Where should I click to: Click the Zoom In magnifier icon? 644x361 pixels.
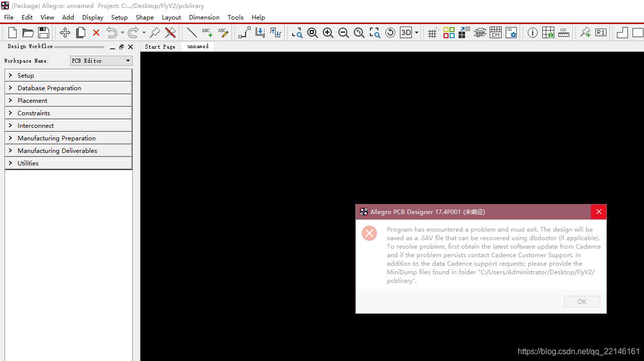point(328,33)
